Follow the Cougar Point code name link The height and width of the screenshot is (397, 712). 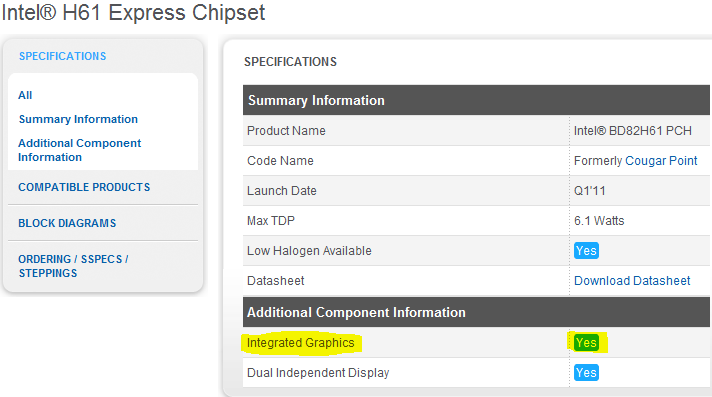[661, 161]
